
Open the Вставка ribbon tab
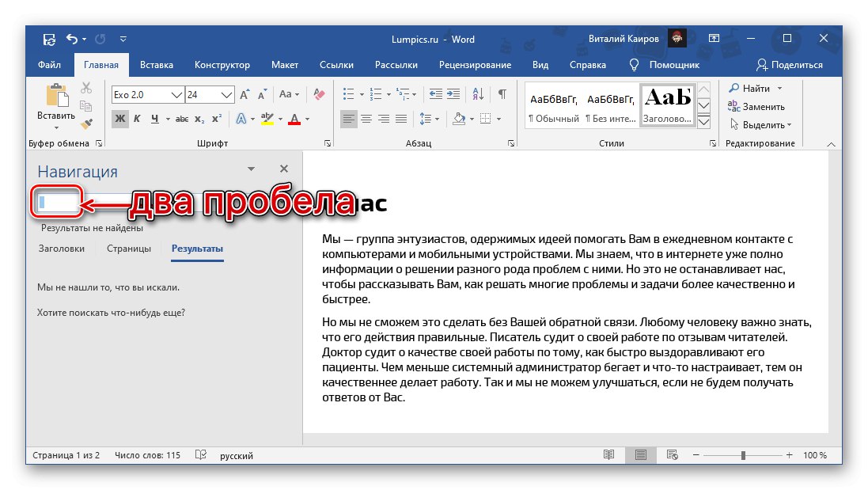pyautogui.click(x=157, y=65)
